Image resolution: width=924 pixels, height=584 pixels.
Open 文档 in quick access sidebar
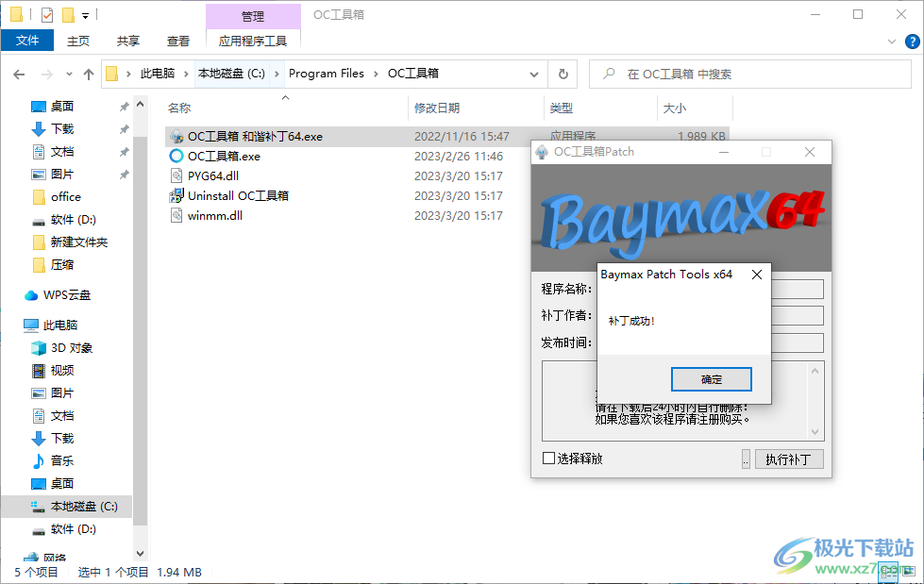[62, 152]
